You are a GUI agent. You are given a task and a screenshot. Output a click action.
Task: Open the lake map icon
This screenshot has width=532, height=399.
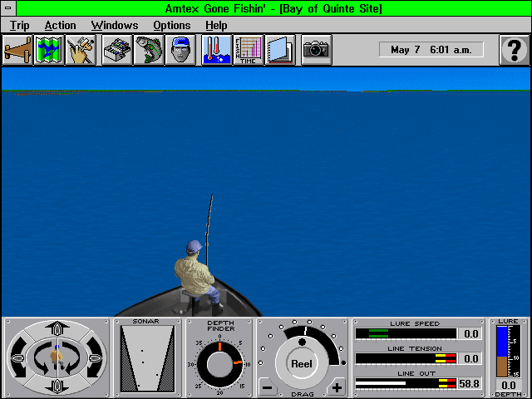pyautogui.click(x=49, y=50)
